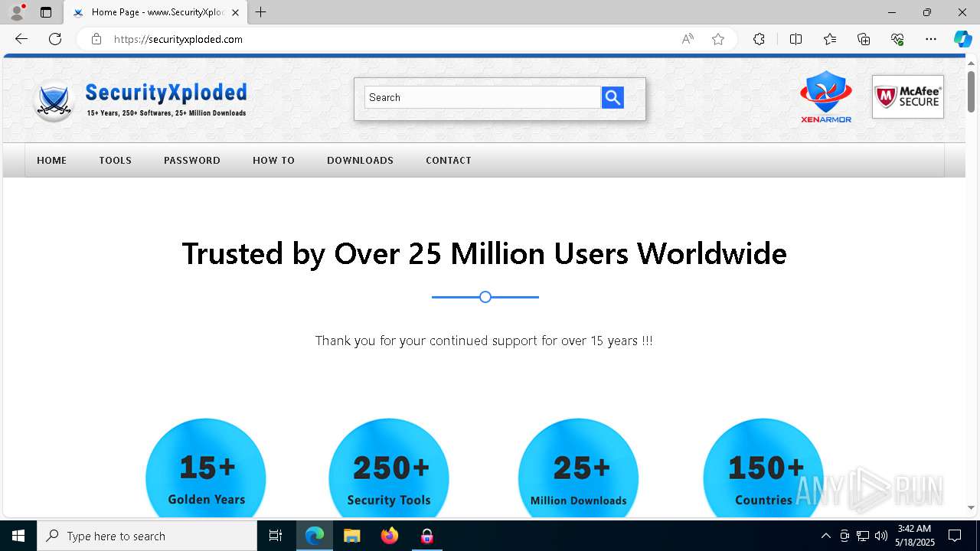Click 'Thank you for your continued support' text
Screen dimensions: 980x551
[484, 341]
